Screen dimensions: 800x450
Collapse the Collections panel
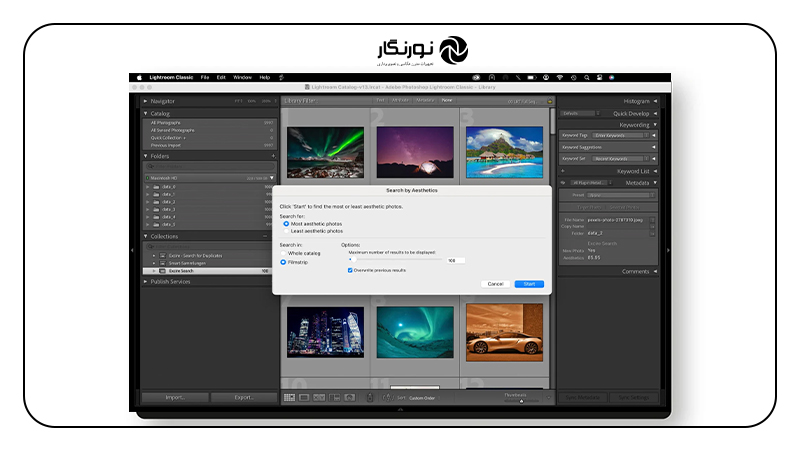click(146, 236)
